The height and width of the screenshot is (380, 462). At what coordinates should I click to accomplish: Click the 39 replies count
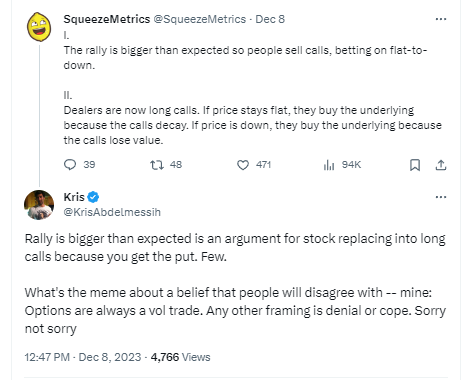pos(89,165)
